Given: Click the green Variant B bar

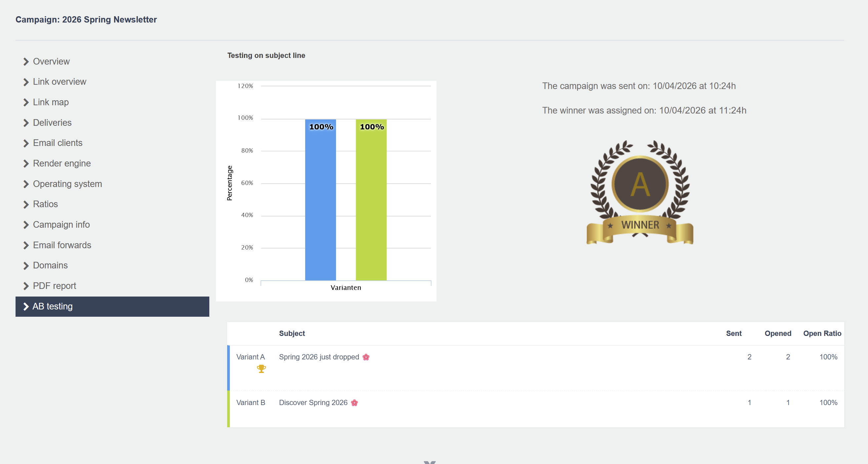Looking at the screenshot, I should (x=371, y=202).
